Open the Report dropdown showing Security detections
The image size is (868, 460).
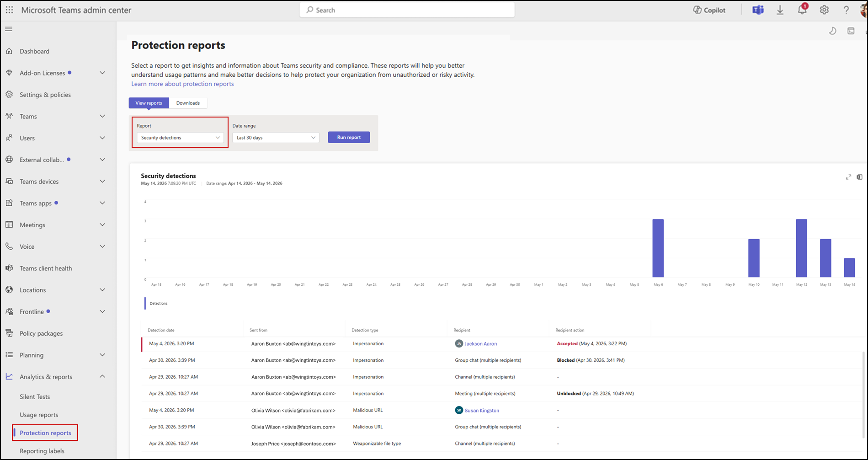[x=180, y=138]
